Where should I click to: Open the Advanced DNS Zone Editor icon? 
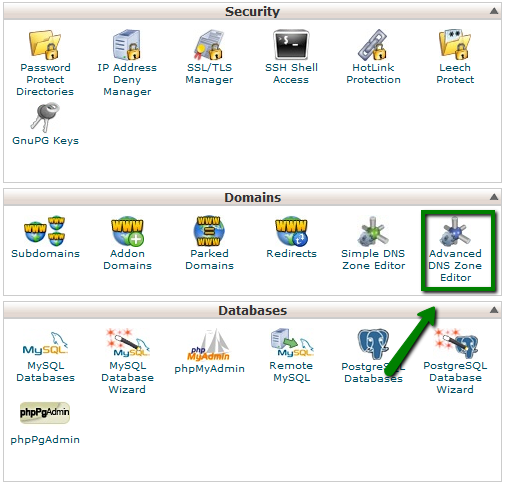(455, 231)
